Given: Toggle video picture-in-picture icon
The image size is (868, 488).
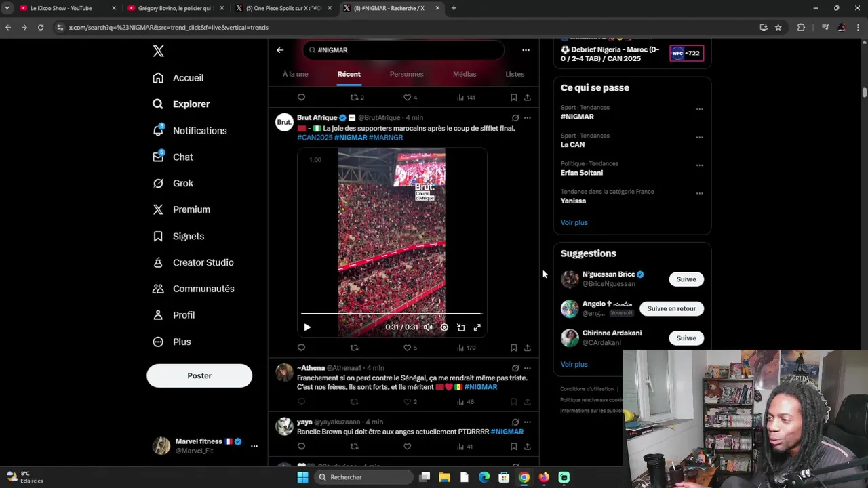Looking at the screenshot, I should coord(461,327).
